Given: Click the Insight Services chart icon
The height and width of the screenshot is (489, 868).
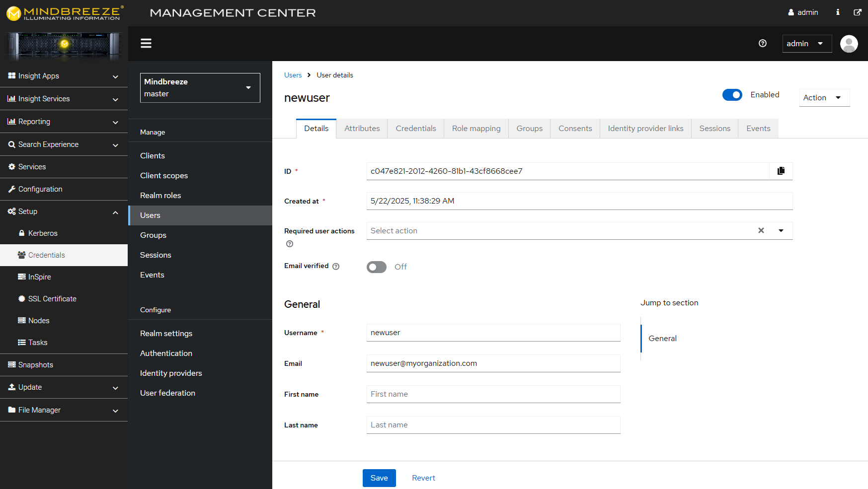Looking at the screenshot, I should [11, 98].
